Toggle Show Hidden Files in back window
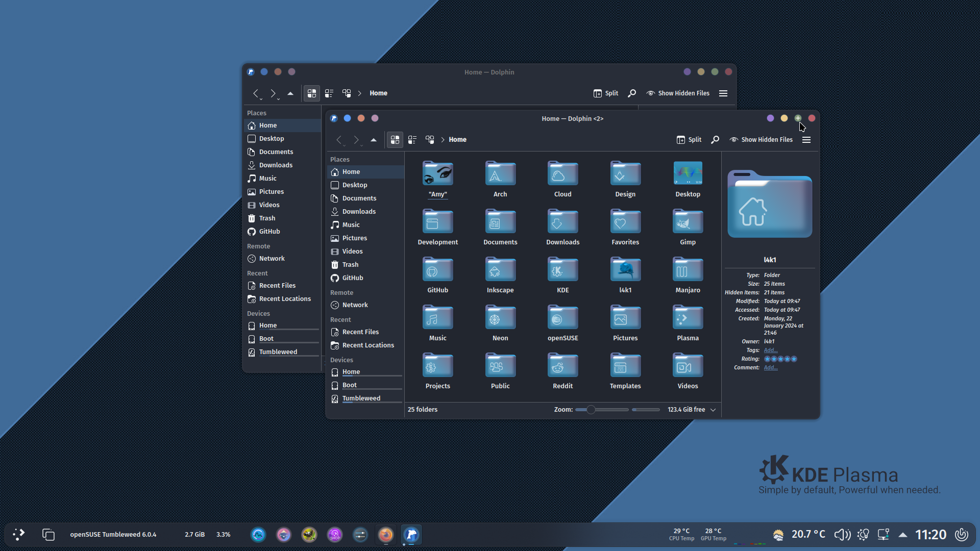This screenshot has height=551, width=980. 678,93
